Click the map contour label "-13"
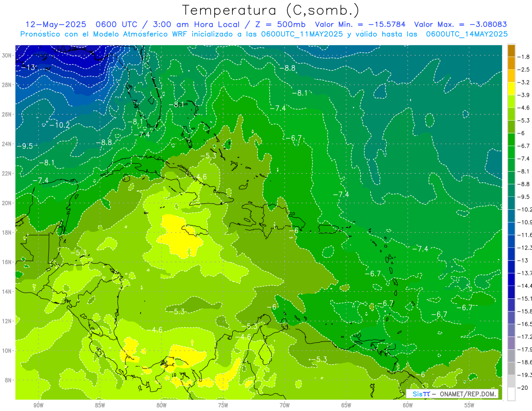 click(x=28, y=67)
